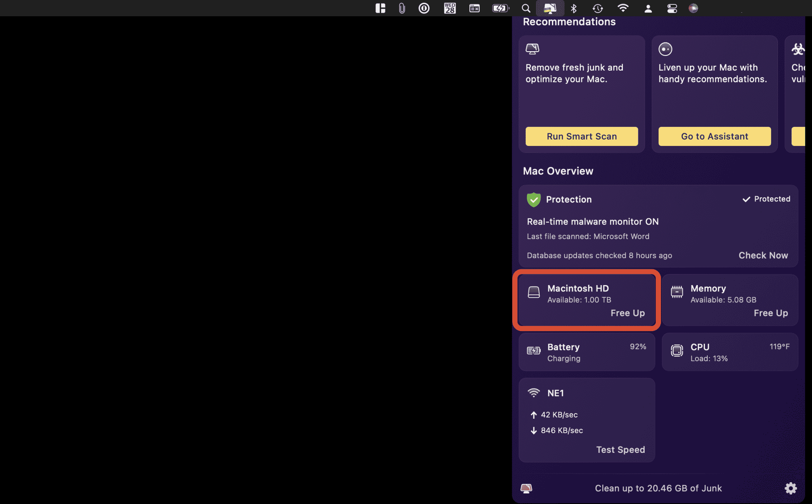Click Free Up memory option
Viewport: 812px width, 504px height.
770,312
